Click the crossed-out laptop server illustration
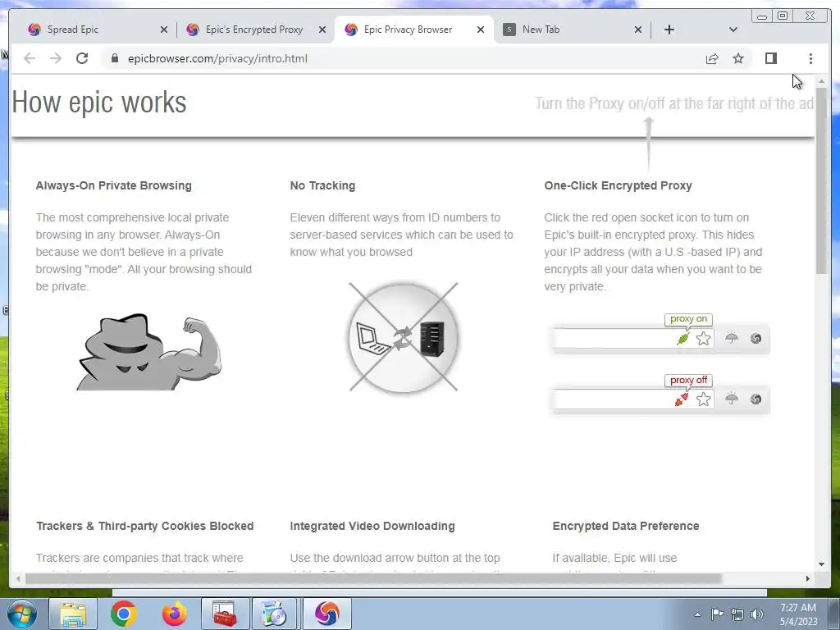Image resolution: width=840 pixels, height=630 pixels. coord(404,337)
